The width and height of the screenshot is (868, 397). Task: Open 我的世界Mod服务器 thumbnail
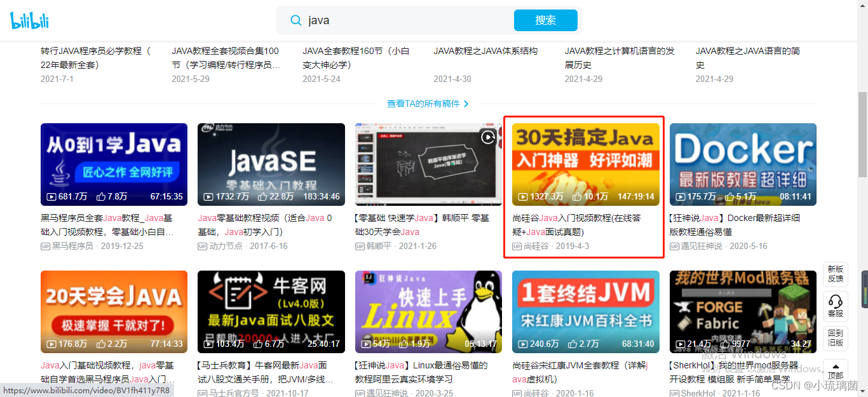coord(743,312)
